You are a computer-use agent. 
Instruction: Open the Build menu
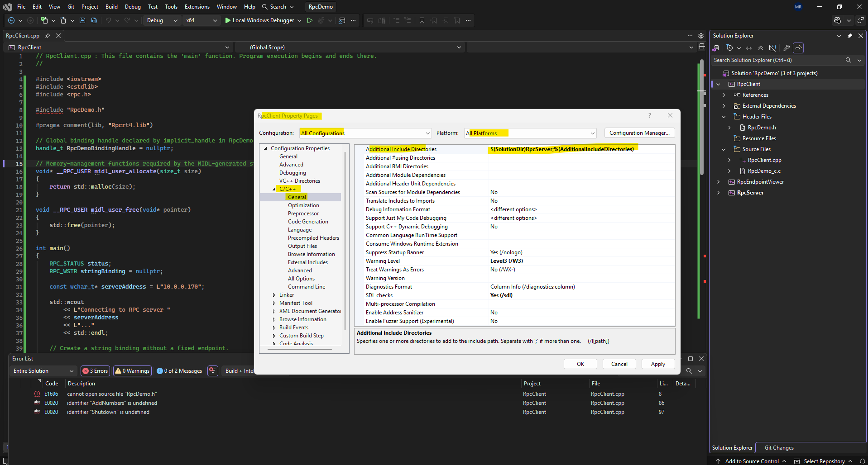111,7
